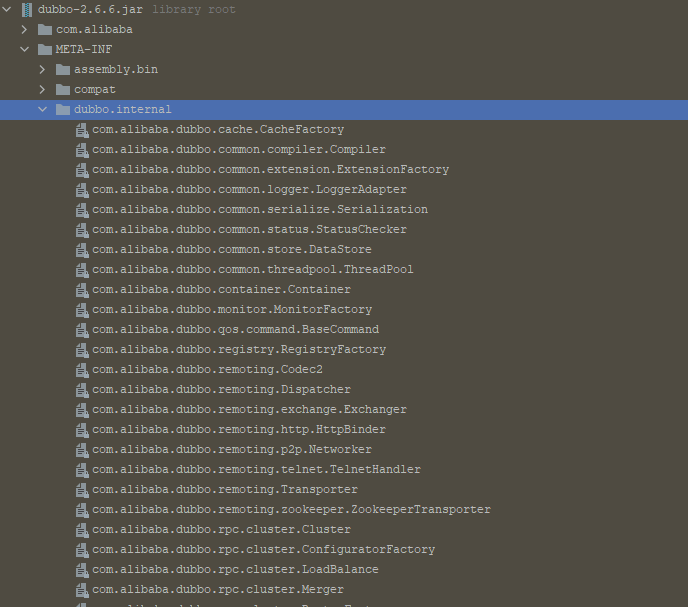Open com.alibaba.dubbo.common.store.DataStore file
The width and height of the screenshot is (688, 607).
(232, 249)
